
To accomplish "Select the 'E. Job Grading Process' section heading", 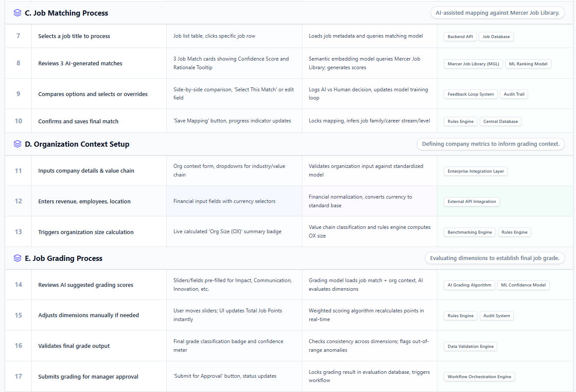I will 64,258.
